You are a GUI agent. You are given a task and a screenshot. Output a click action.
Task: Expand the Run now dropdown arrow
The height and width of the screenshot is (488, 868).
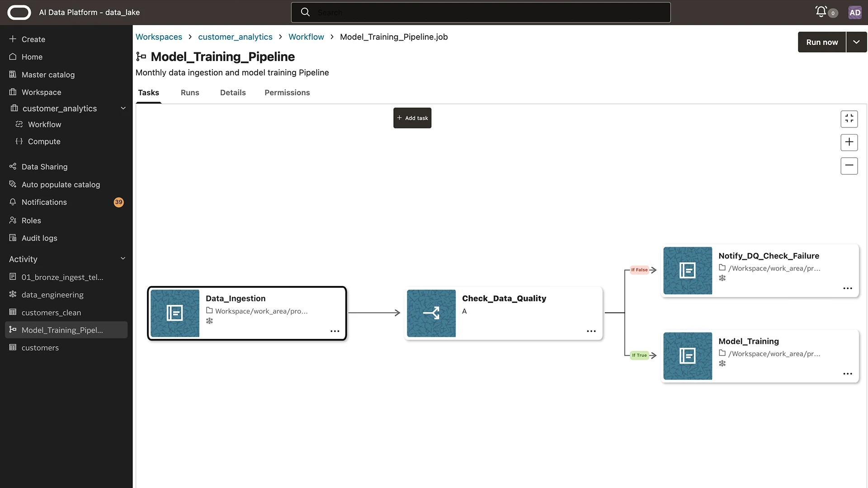coord(856,42)
